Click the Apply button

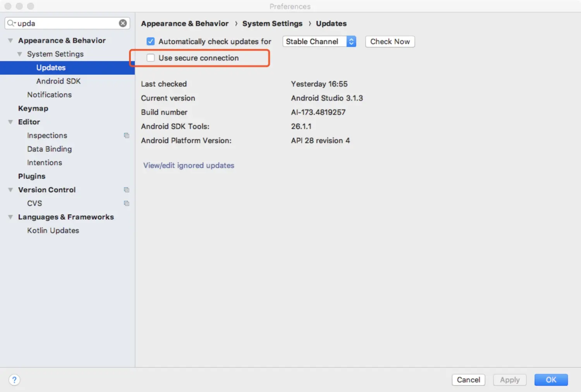(x=510, y=380)
